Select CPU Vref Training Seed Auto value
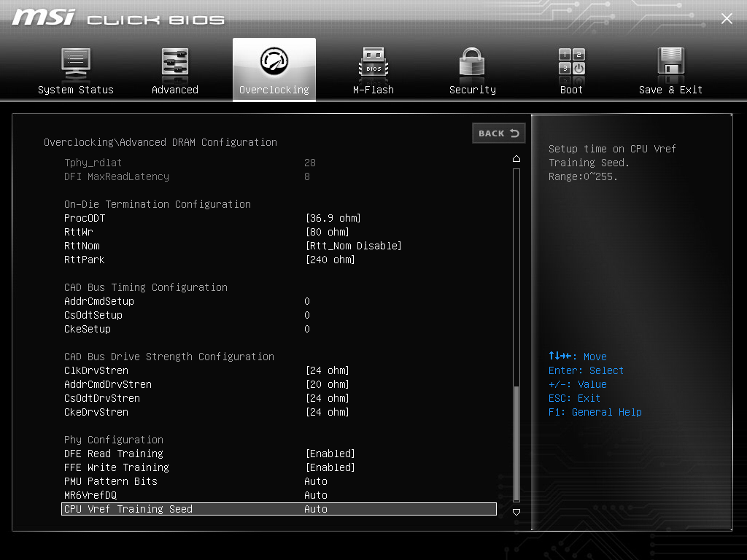This screenshot has height=560, width=747. click(316, 509)
